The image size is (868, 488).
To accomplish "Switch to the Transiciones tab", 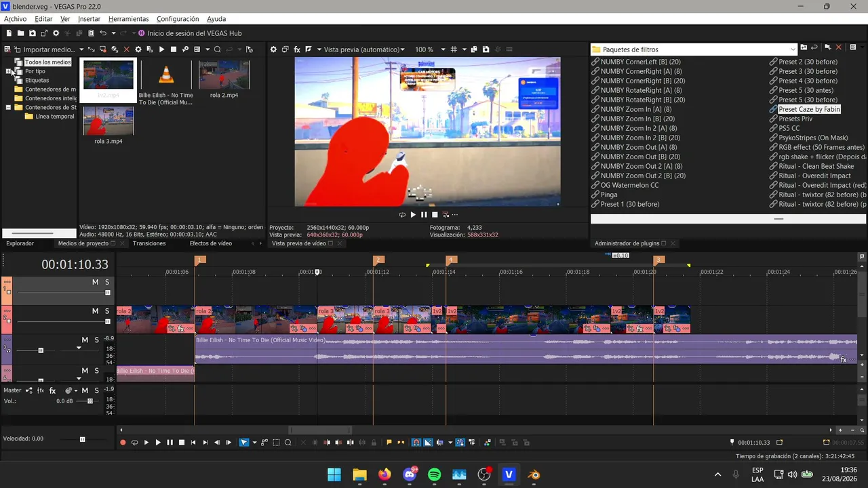I will click(x=149, y=243).
